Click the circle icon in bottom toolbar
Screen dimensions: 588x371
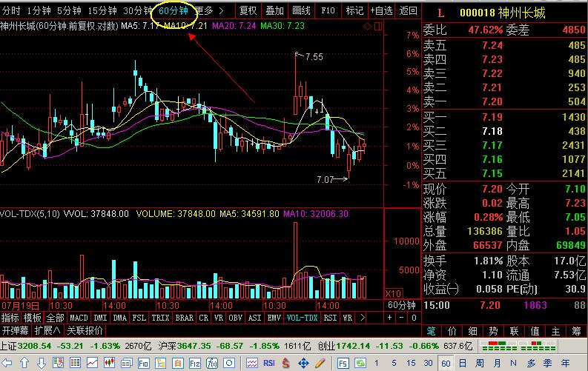pyautogui.click(x=229, y=363)
